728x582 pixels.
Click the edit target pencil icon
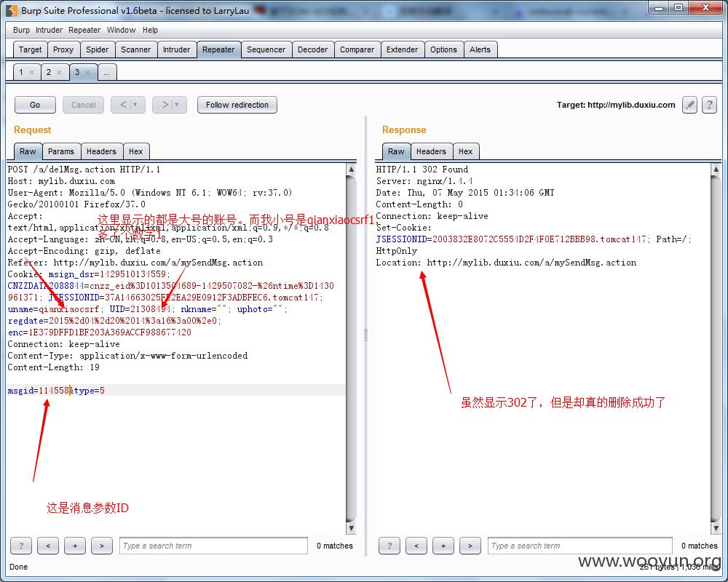coord(689,105)
